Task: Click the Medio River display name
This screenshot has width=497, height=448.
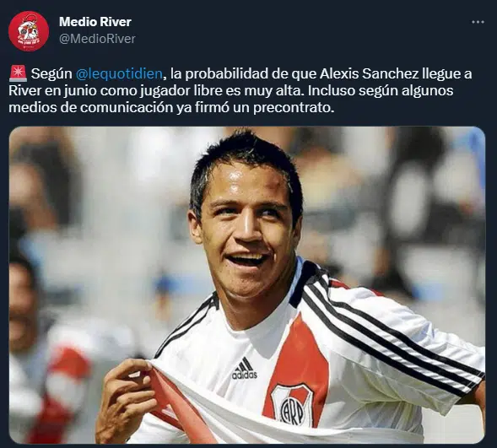Action: point(95,22)
